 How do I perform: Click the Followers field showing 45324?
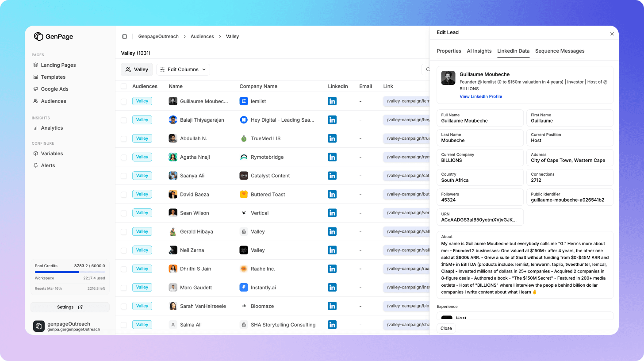click(x=480, y=197)
